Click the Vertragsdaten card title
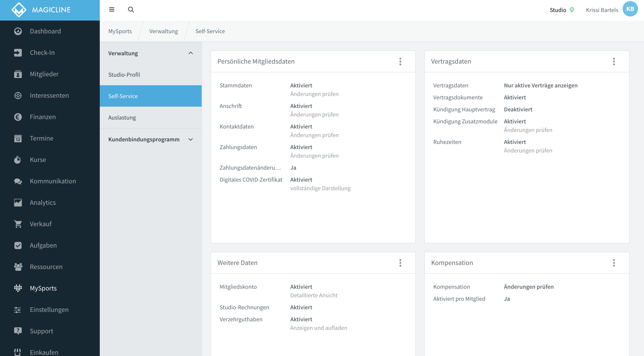This screenshot has height=356, width=644. [451, 61]
